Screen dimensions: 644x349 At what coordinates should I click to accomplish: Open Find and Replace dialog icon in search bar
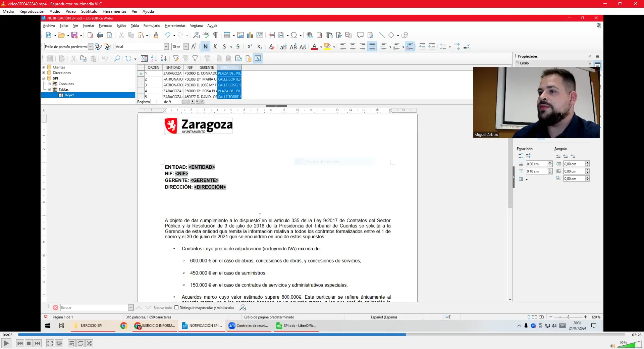[243, 308]
